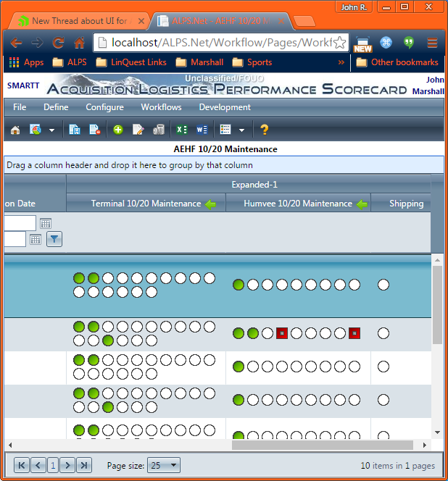Click page number 1
Viewport: 448px width, 481px height.
click(x=53, y=465)
